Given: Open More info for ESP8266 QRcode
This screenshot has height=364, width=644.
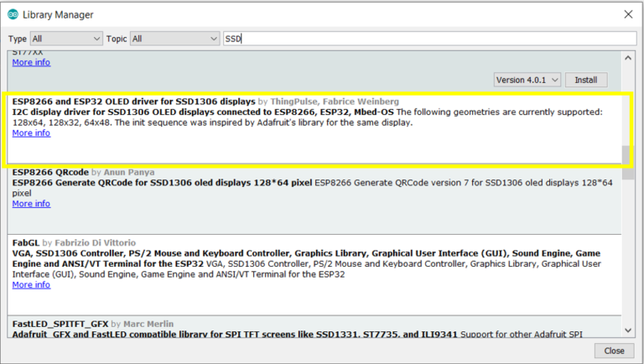Looking at the screenshot, I should pyautogui.click(x=31, y=204).
